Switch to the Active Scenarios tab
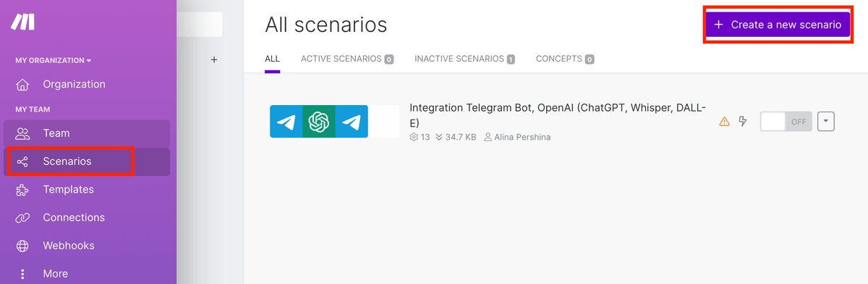 point(347,59)
